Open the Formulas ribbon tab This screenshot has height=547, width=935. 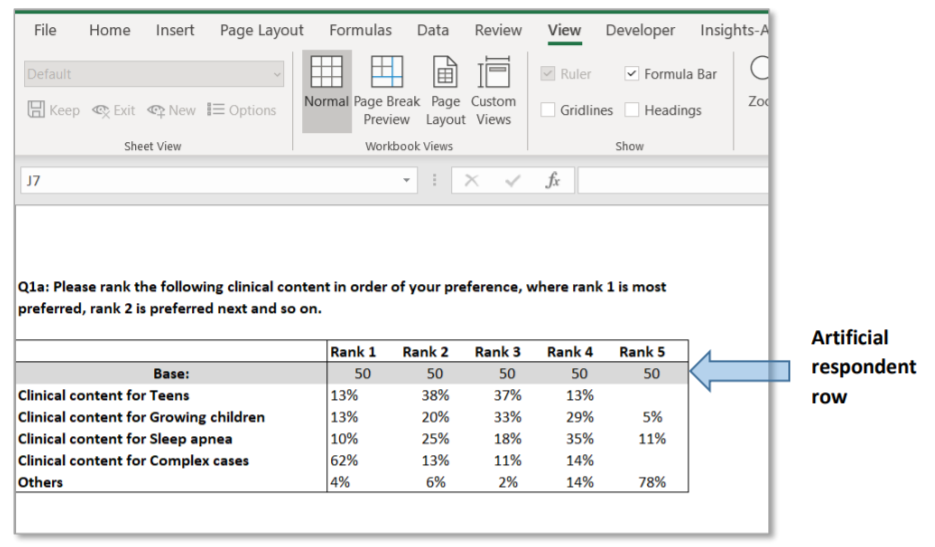(360, 30)
